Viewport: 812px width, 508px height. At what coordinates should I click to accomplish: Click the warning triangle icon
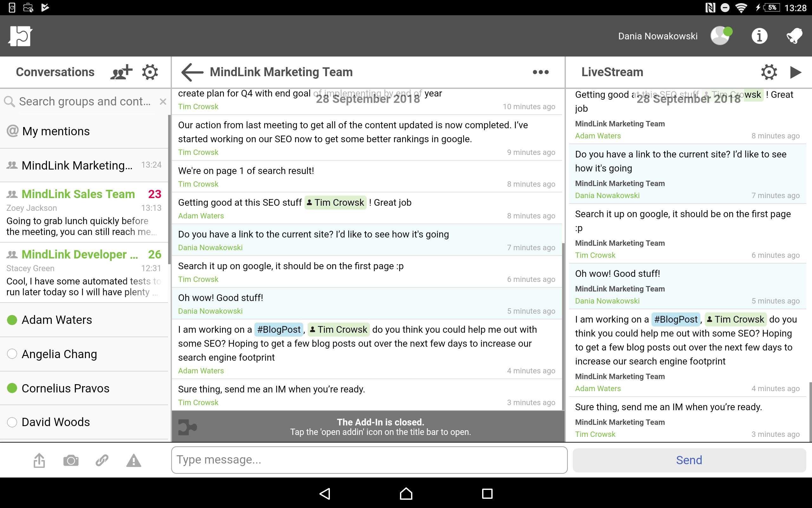click(134, 460)
